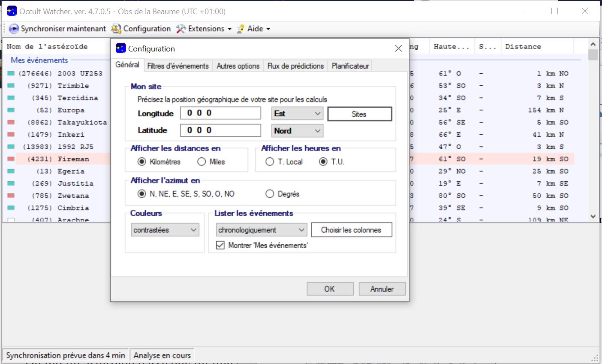The height and width of the screenshot is (364, 602).
Task: Switch to the Filtres d'événements tab
Action: pos(178,66)
